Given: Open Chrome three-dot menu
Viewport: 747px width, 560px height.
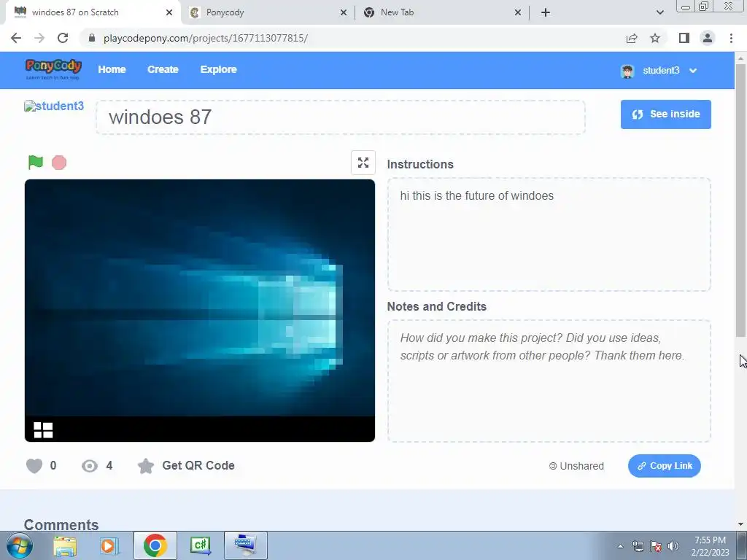Looking at the screenshot, I should (x=731, y=38).
